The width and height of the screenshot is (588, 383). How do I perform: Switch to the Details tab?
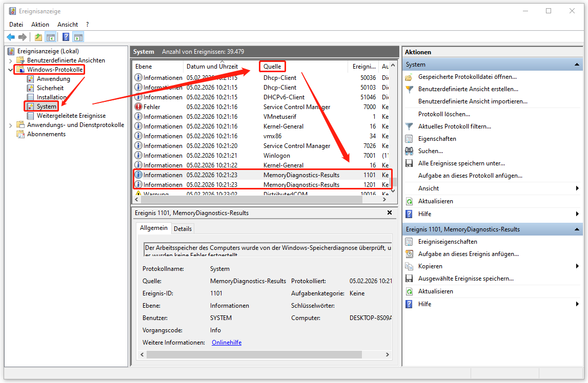coord(183,229)
